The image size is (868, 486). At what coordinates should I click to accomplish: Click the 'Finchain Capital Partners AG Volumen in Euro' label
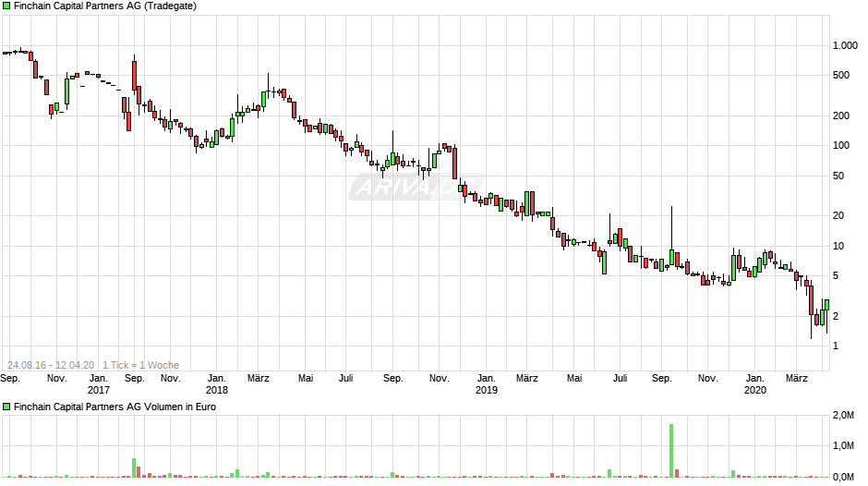pyautogui.click(x=115, y=407)
